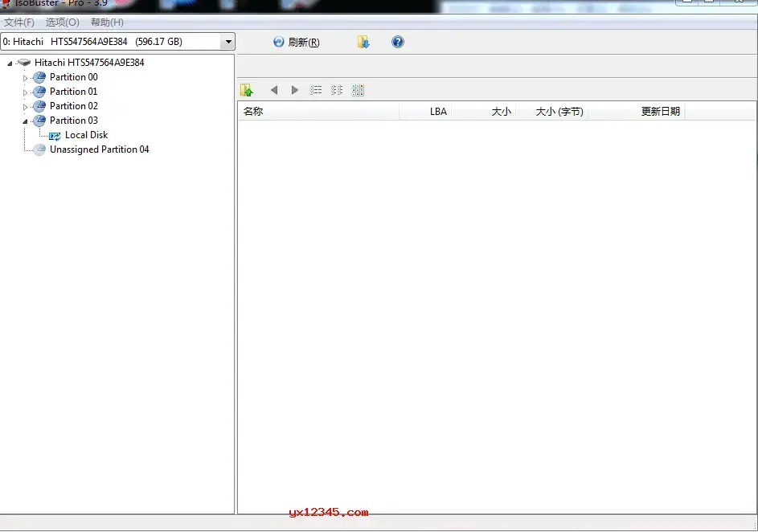Switch to large icons grid view

[358, 90]
